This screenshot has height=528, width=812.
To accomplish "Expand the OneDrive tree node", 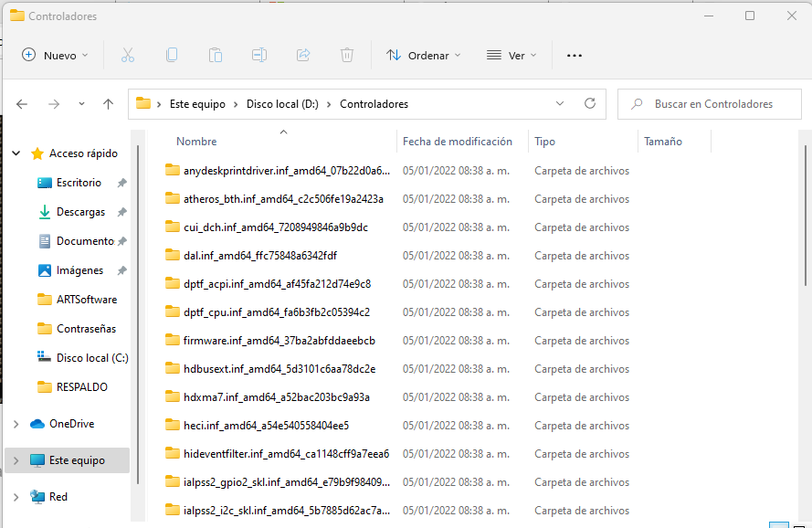I will coord(16,424).
